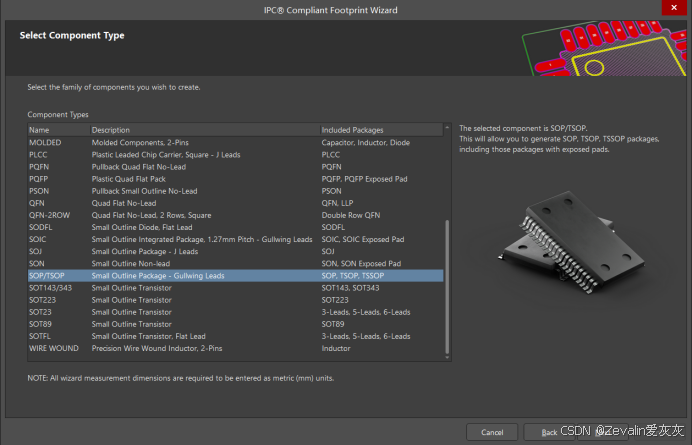Click 'Small Outline Package - J Leads' description
This screenshot has height=445, width=692.
click(145, 252)
